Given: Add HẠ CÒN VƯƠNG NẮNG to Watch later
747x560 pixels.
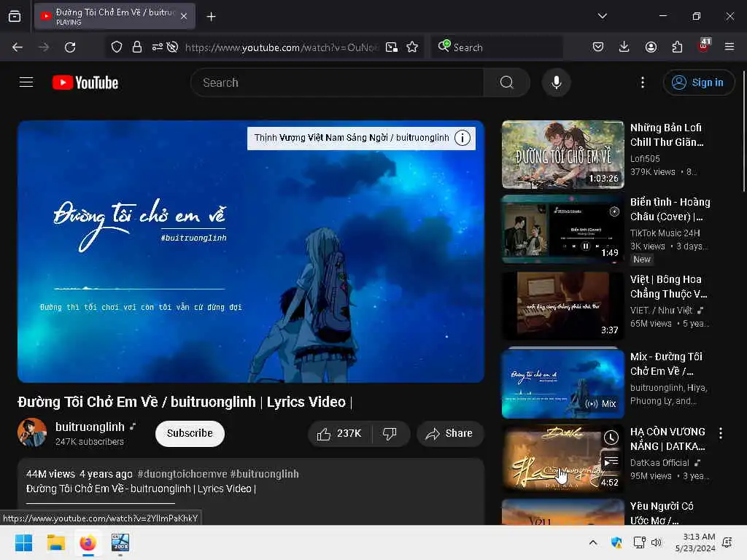Looking at the screenshot, I should (611, 437).
